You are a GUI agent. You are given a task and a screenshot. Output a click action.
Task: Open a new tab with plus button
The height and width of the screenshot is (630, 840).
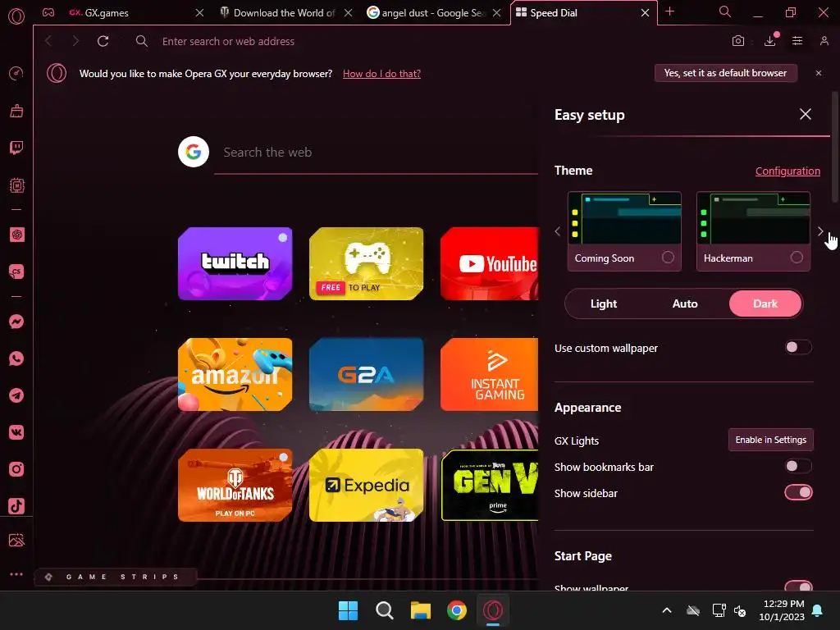click(x=669, y=11)
